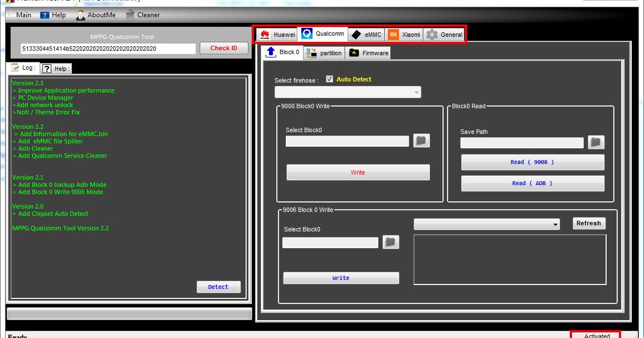Click the folder browse icon for Save Path
Image resolution: width=644 pixels, height=338 pixels.
pos(595,142)
